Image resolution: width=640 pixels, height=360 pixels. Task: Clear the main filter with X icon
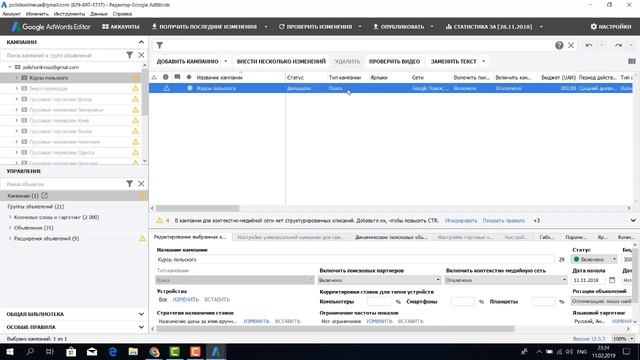click(571, 45)
